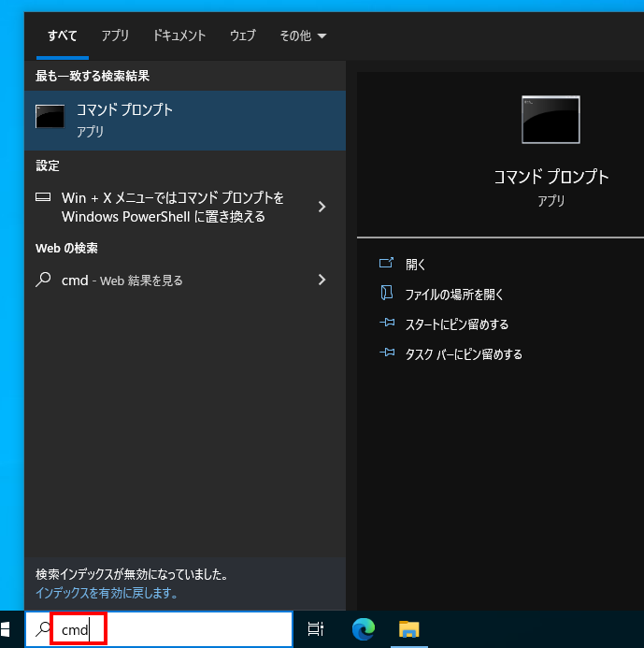Open File Explorer from the taskbar
644x648 pixels.
point(409,629)
